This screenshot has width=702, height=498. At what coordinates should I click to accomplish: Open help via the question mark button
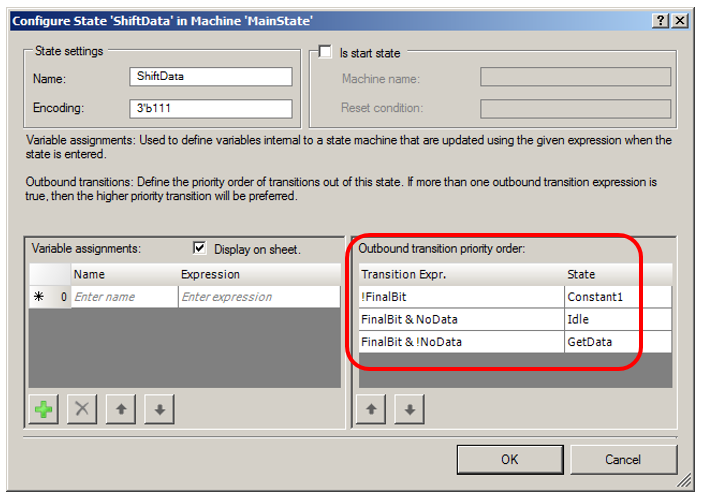pos(660,21)
